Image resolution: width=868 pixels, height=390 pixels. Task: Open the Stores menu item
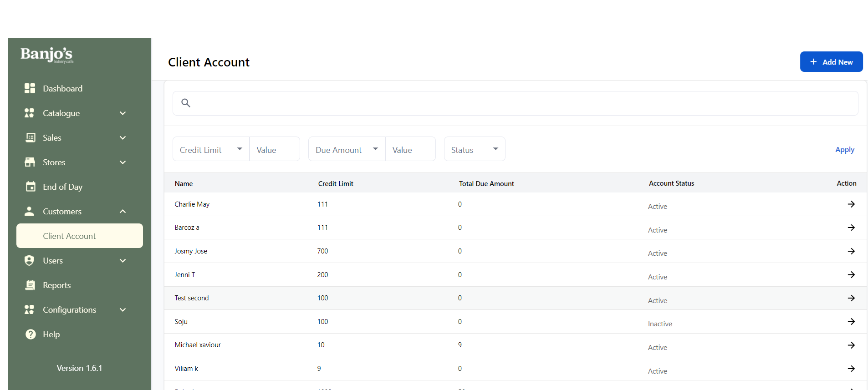(54, 162)
